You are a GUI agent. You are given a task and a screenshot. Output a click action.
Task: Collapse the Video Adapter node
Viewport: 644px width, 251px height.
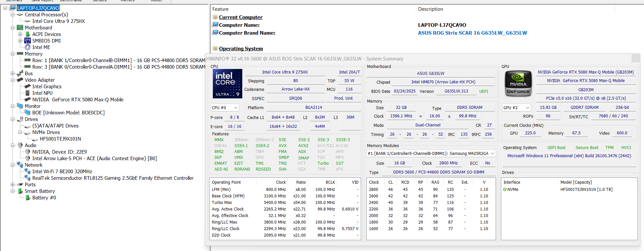[x=12, y=80]
